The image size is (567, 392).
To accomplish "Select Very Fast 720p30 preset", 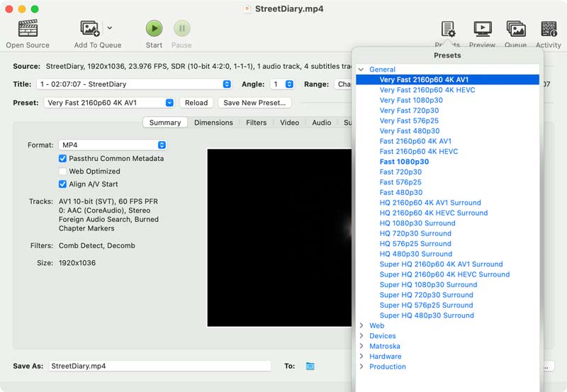I will [x=447, y=111].
